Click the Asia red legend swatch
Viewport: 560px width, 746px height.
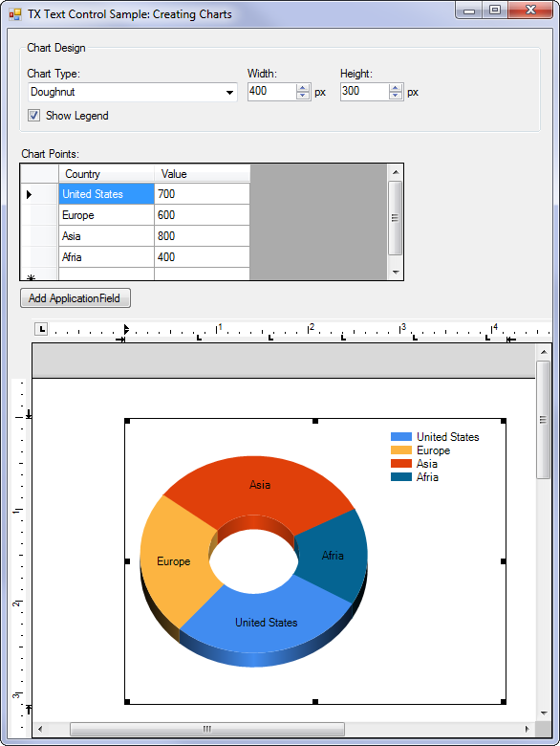coord(401,464)
